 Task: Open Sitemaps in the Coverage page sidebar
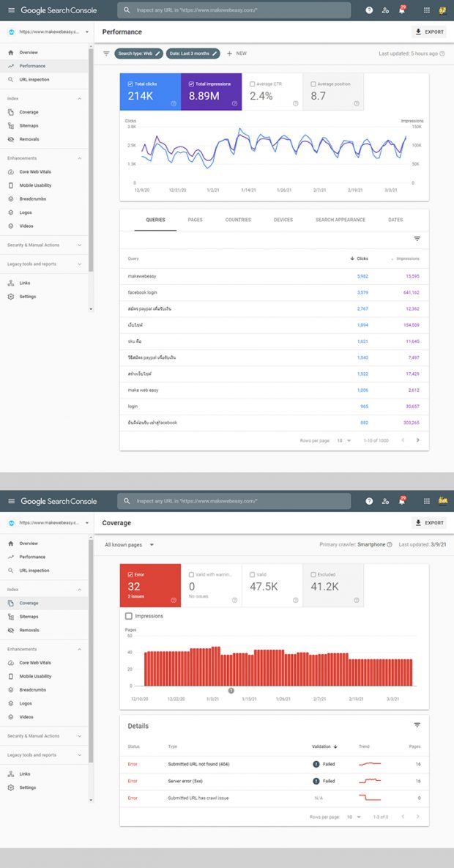[29, 617]
